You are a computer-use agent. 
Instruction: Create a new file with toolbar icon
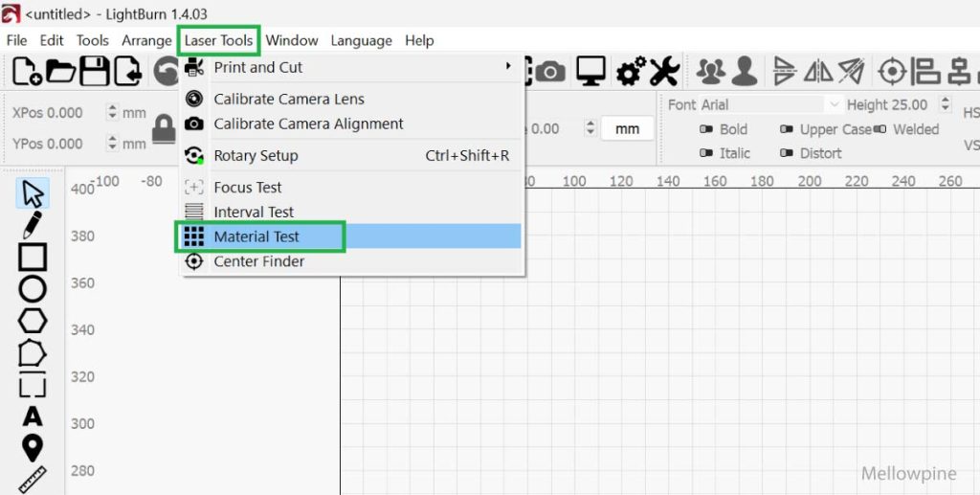[28, 71]
